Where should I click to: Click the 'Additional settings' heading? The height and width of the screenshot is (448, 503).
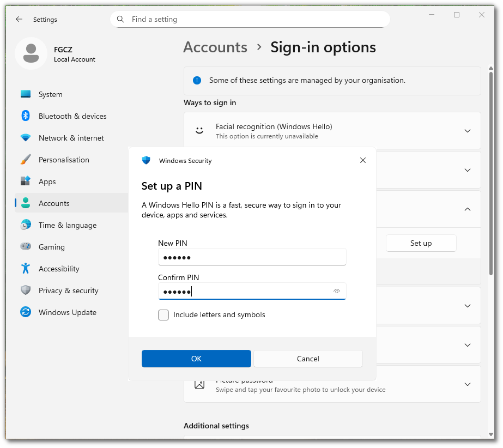pyautogui.click(x=216, y=426)
